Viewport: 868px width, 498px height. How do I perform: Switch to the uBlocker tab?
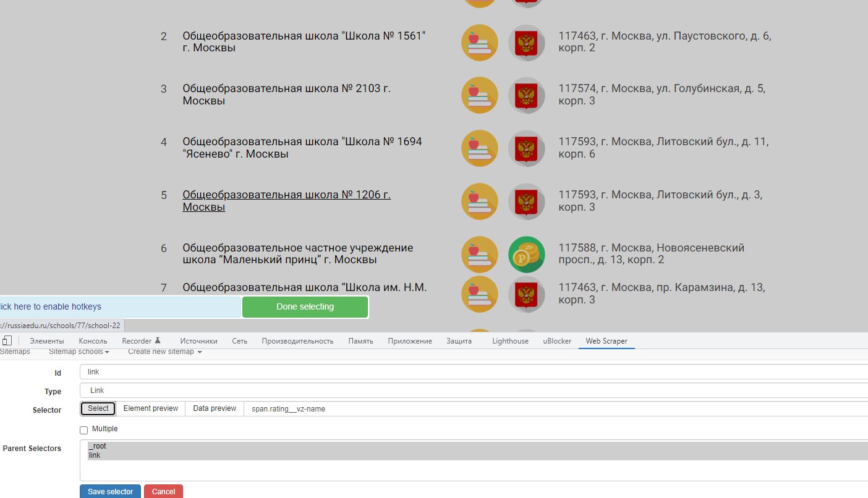coord(557,341)
